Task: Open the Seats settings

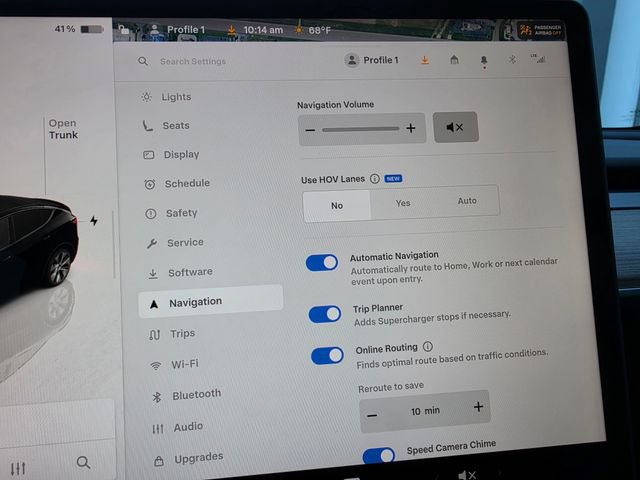Action: pos(176,126)
